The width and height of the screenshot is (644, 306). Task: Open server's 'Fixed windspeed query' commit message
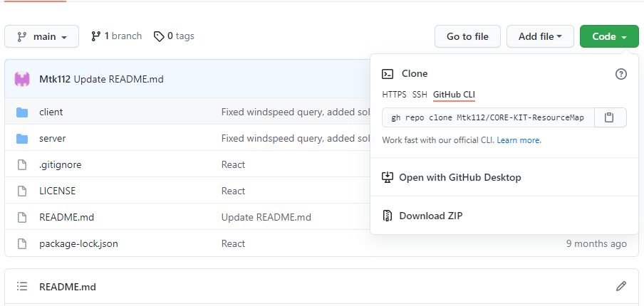point(296,138)
